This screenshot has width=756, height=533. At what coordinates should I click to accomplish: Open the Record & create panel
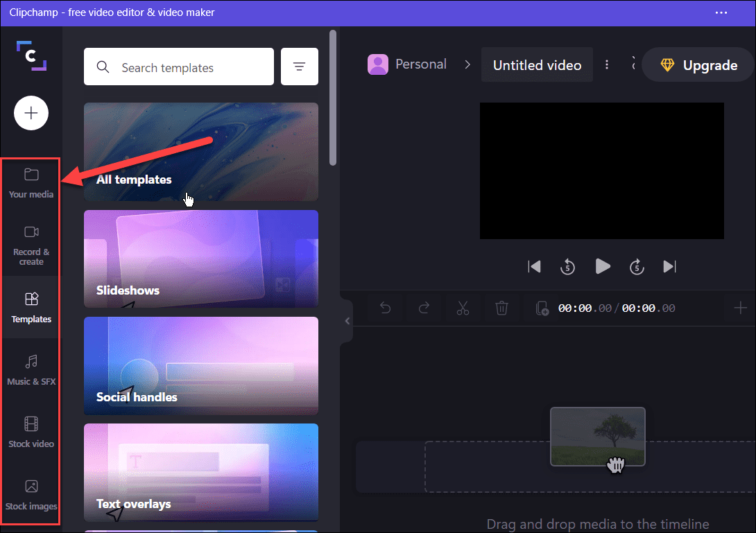pyautogui.click(x=31, y=243)
